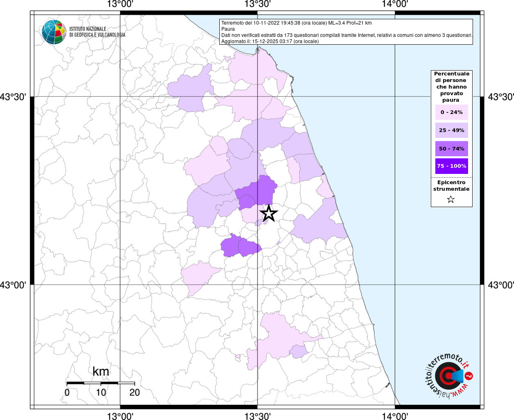
Task: Click the red question mark badge
Action: click(x=469, y=376)
